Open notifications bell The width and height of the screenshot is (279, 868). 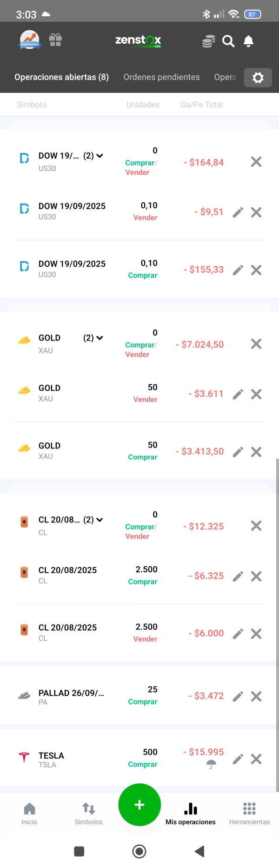(249, 41)
